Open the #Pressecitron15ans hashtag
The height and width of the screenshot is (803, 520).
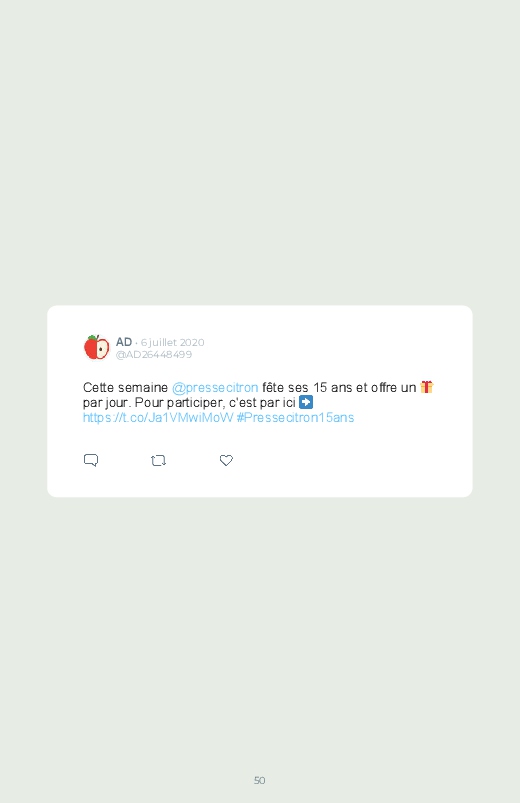tap(295, 417)
